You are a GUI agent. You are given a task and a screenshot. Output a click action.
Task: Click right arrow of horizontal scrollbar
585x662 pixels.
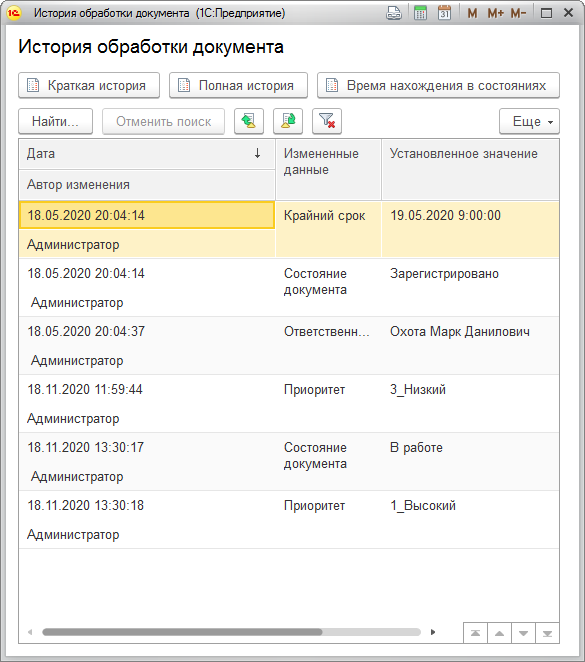pyautogui.click(x=433, y=632)
